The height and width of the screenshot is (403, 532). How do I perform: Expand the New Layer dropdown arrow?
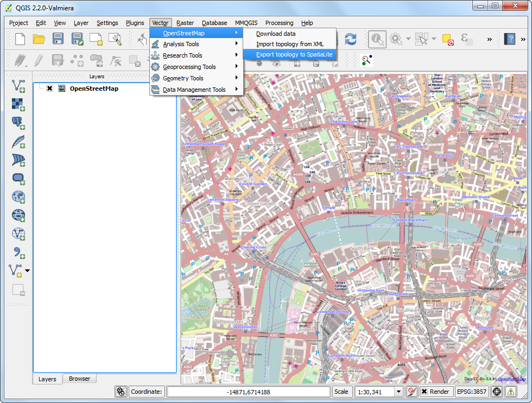pyautogui.click(x=28, y=270)
